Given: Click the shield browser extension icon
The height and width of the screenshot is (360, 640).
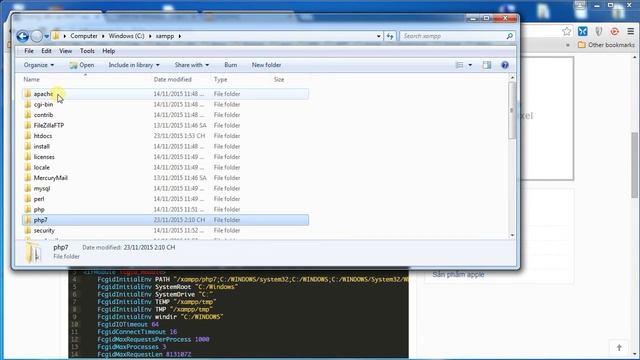Looking at the screenshot, I should (599, 31).
